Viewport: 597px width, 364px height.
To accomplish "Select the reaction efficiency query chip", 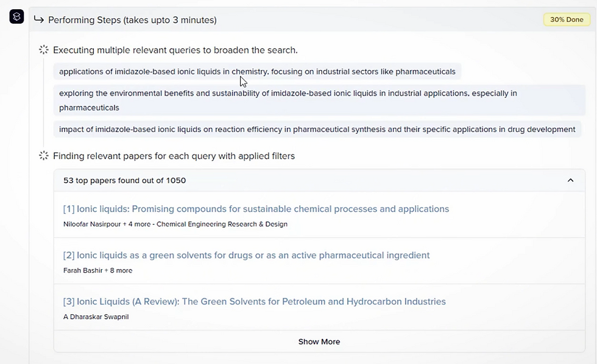I will [317, 129].
